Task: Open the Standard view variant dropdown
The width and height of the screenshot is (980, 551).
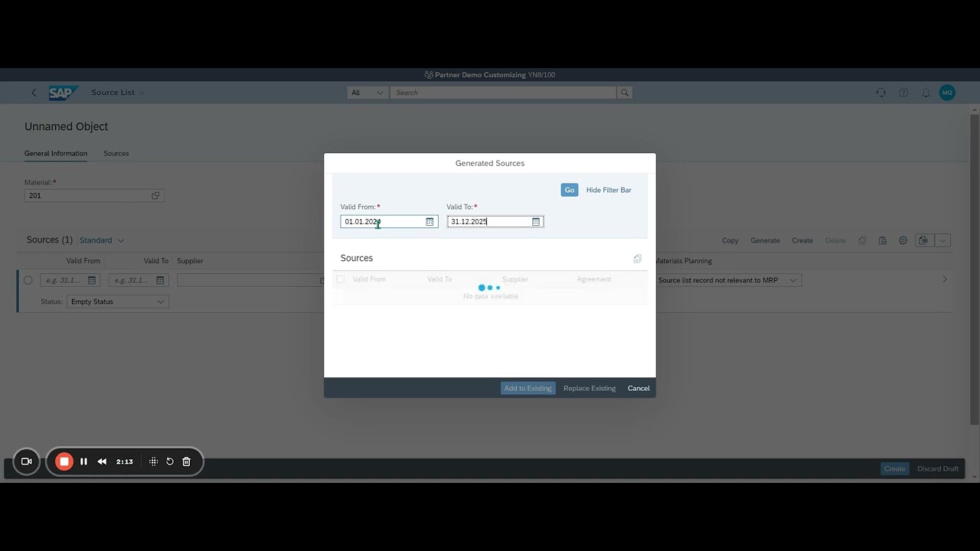Action: coord(102,240)
